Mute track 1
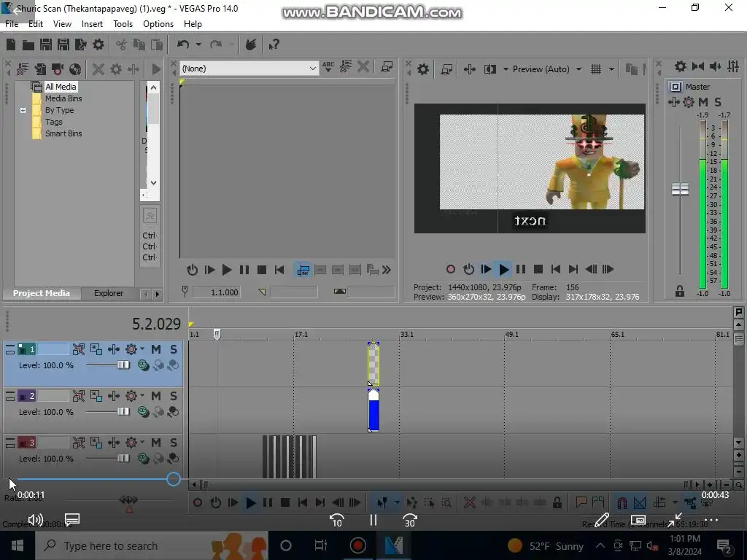 coord(156,349)
